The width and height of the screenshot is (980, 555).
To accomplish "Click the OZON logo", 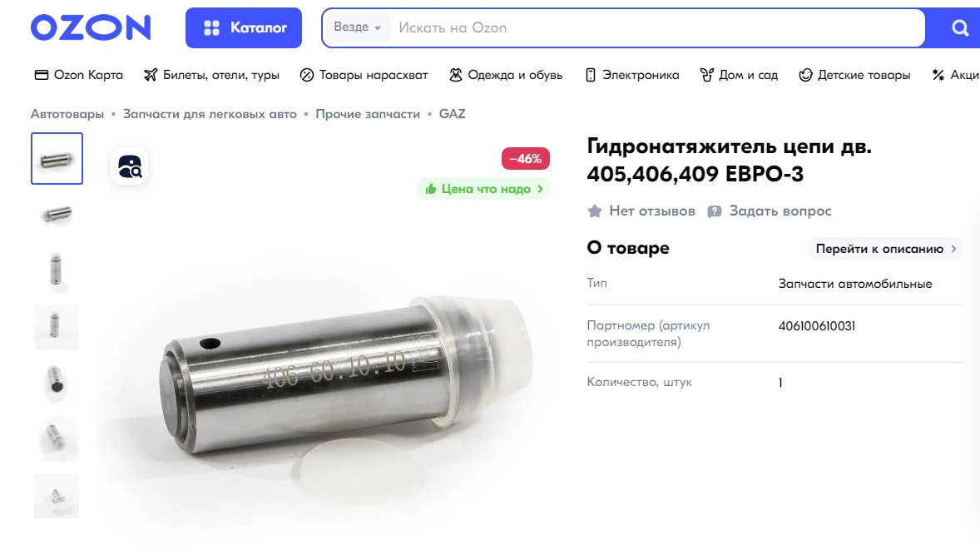I will tap(91, 27).
